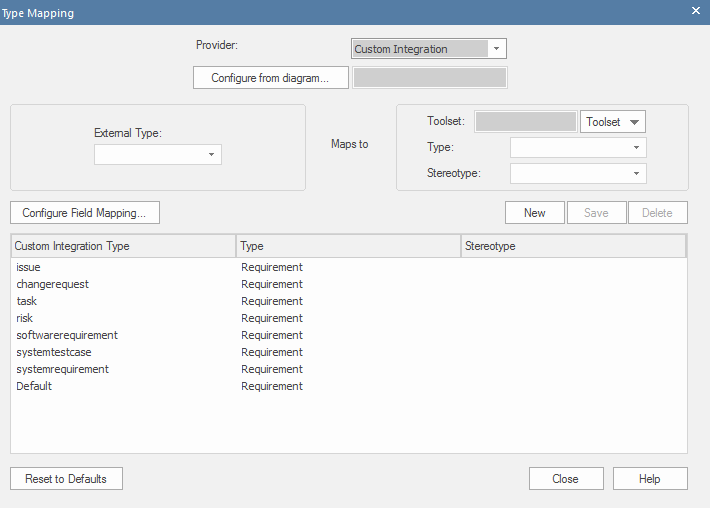Click the Reset to Defaults button
This screenshot has width=710, height=508.
point(66,479)
